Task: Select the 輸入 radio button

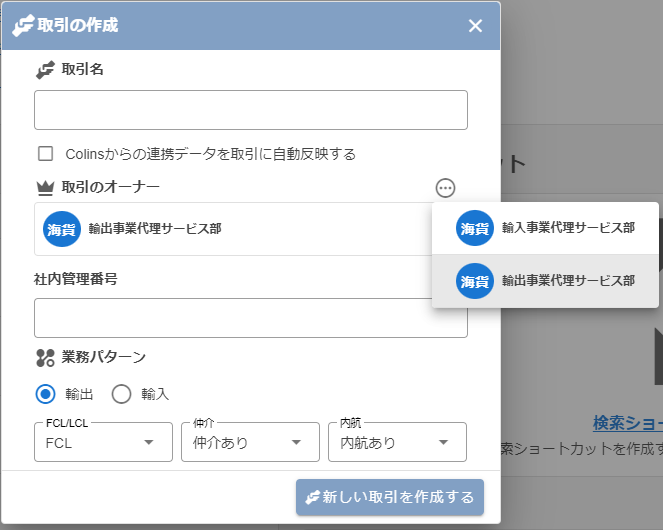Action: click(x=121, y=394)
